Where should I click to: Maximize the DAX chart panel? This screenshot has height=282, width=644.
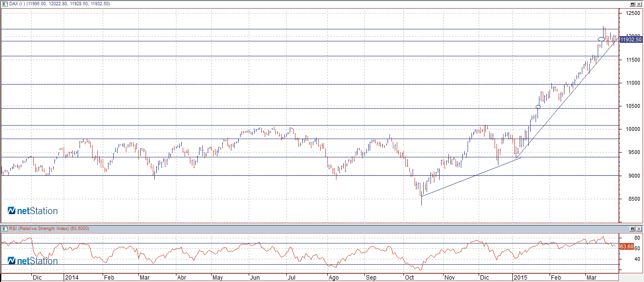point(631,4)
